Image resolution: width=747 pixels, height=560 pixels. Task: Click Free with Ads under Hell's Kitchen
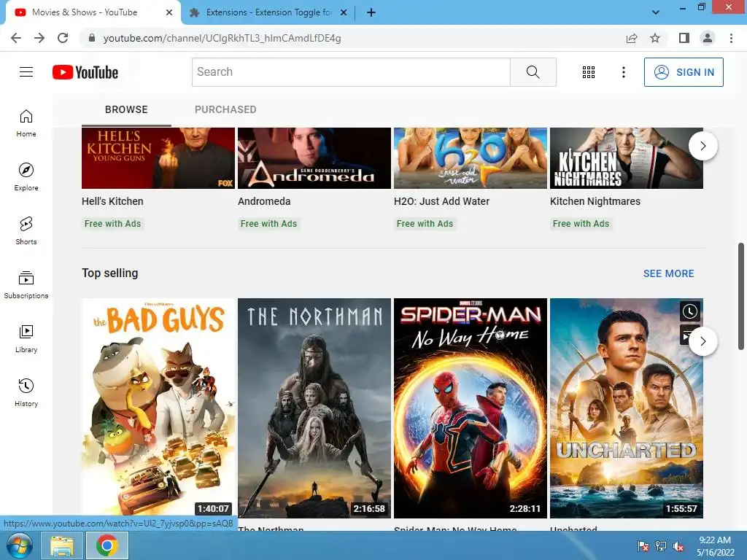tap(113, 224)
